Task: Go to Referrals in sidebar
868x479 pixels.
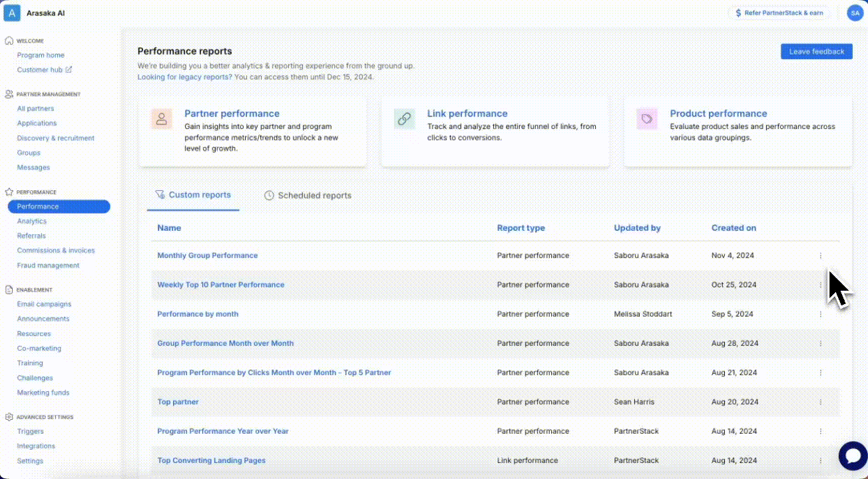Action: [x=31, y=236]
